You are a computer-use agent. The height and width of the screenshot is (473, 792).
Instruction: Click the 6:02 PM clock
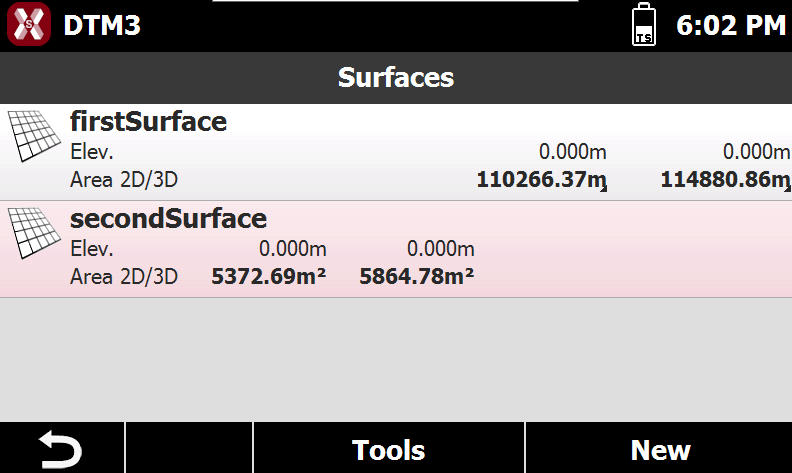pos(731,25)
